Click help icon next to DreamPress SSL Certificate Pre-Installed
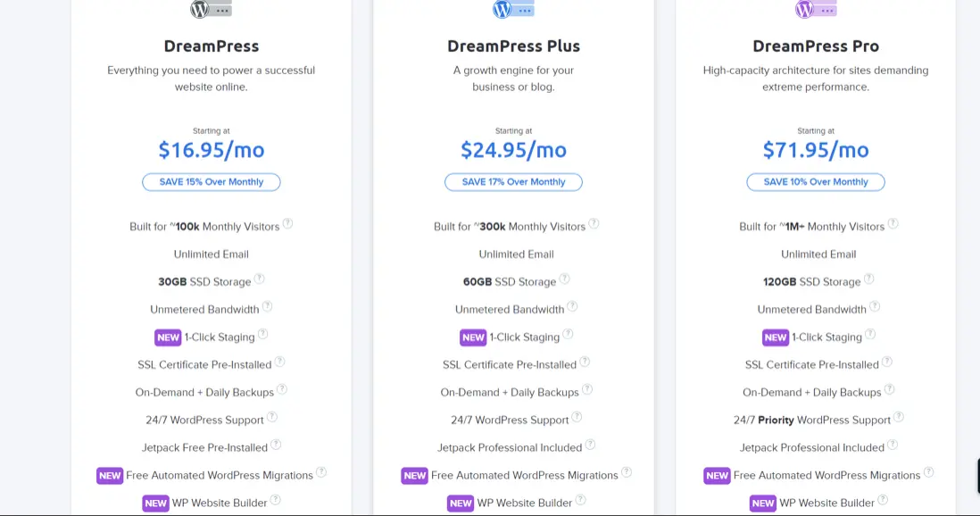 click(279, 362)
